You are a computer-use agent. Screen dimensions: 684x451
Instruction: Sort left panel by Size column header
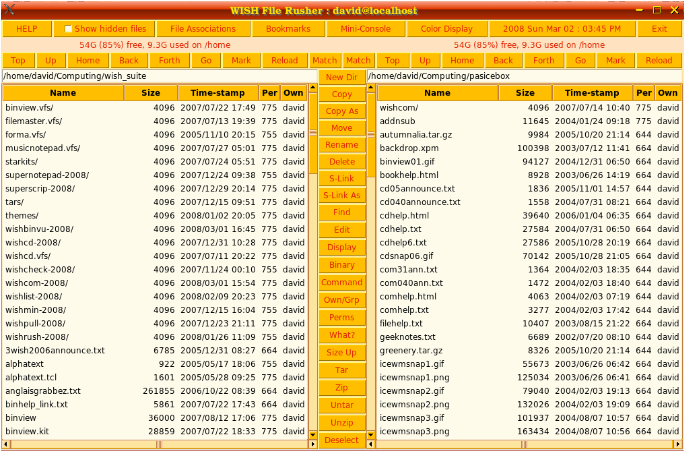150,93
